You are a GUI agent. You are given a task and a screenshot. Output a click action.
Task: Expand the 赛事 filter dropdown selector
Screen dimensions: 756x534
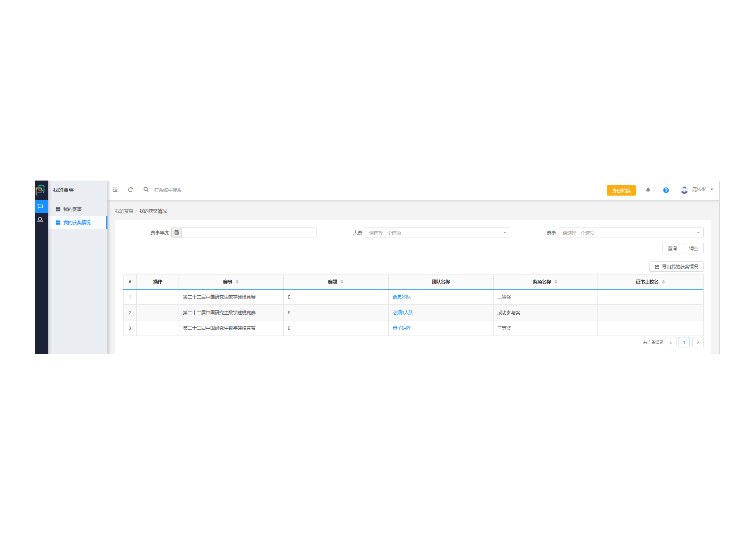[631, 233]
